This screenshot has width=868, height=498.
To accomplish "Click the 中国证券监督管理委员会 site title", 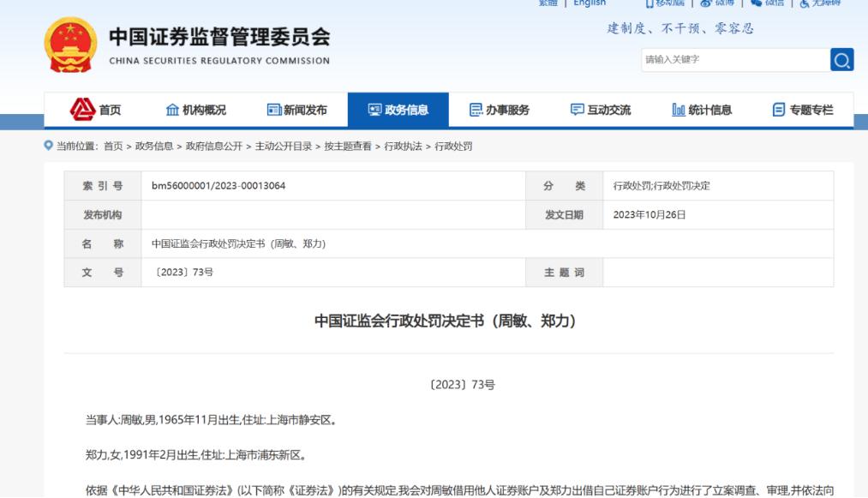I will pos(219,37).
